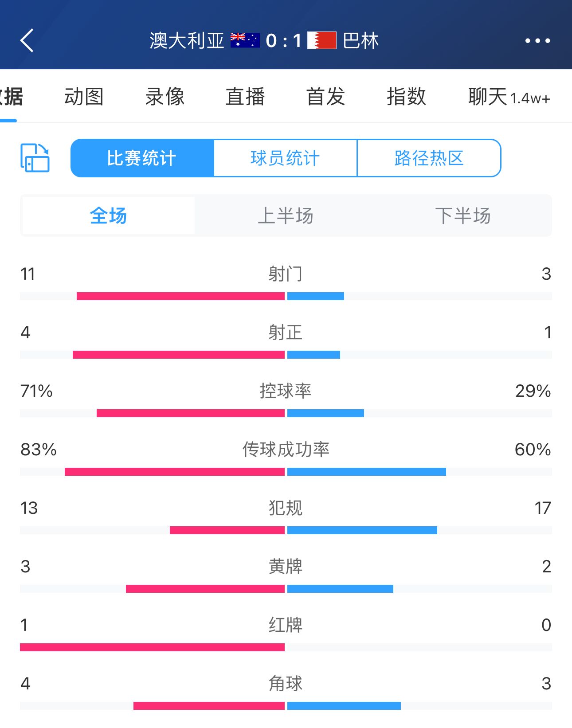Select the 全场 full match filter
The height and width of the screenshot is (728, 572).
108,216
